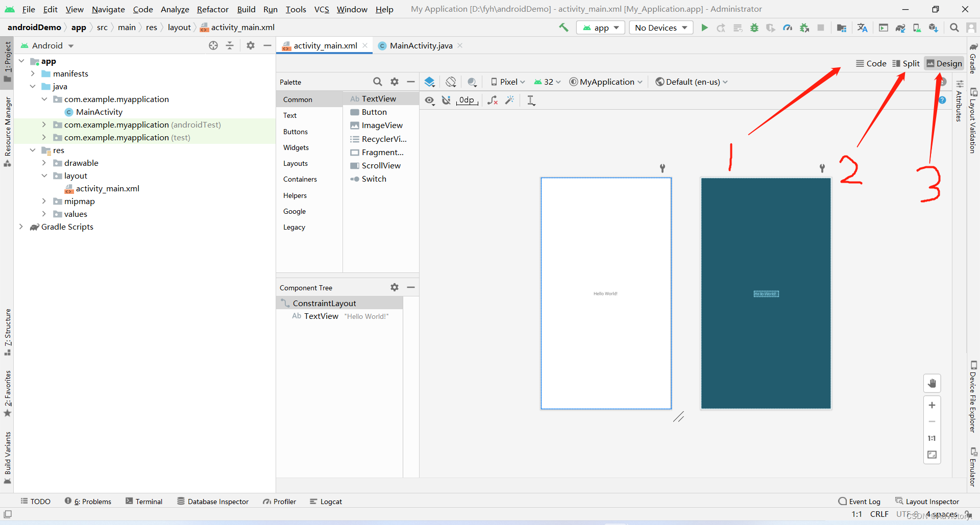Click the Night Mode icon in design toolbar
The width and height of the screenshot is (980, 525).
[x=472, y=82]
